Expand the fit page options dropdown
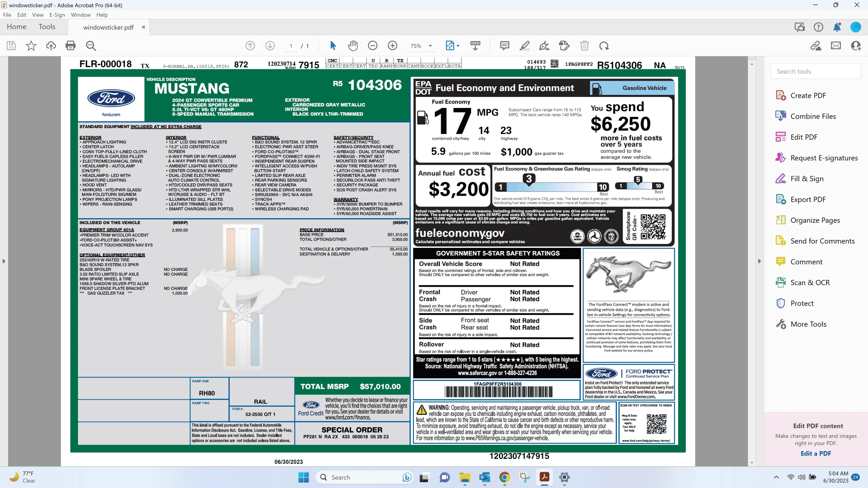868x488 pixels. point(458,46)
